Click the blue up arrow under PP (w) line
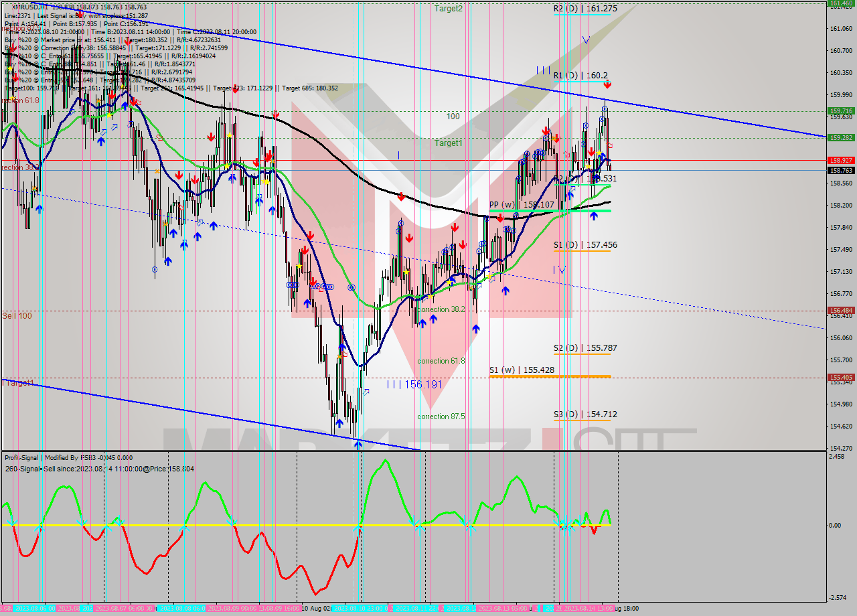This screenshot has width=857, height=616. [x=594, y=216]
